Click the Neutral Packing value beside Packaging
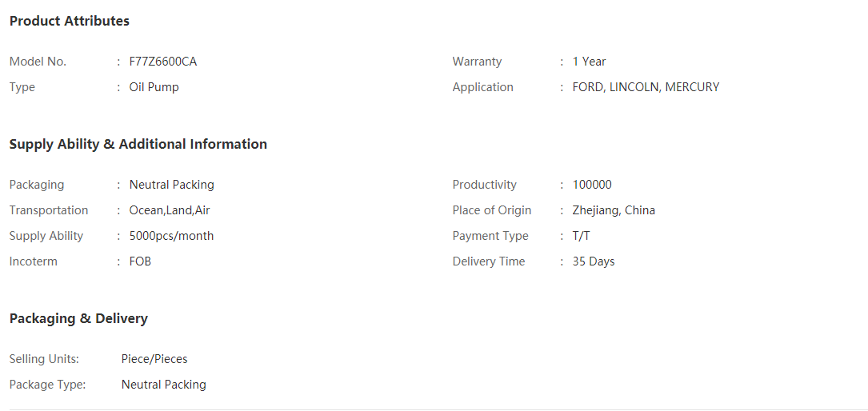Image resolution: width=868 pixels, height=411 pixels. click(172, 185)
